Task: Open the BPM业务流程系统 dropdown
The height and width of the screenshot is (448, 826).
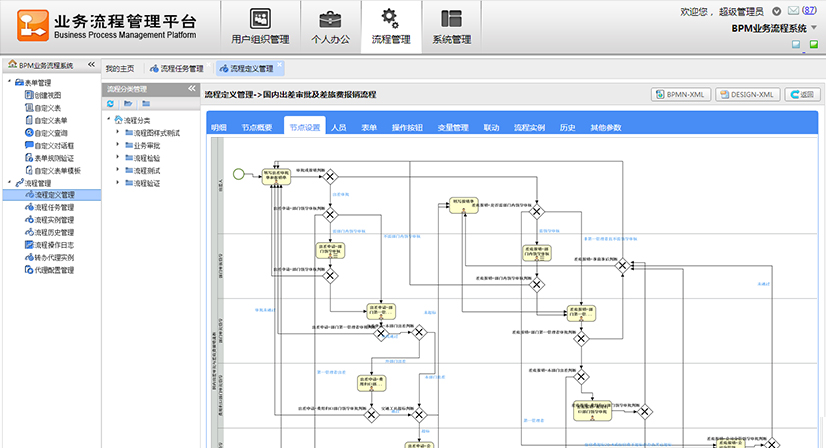Action: point(814,29)
